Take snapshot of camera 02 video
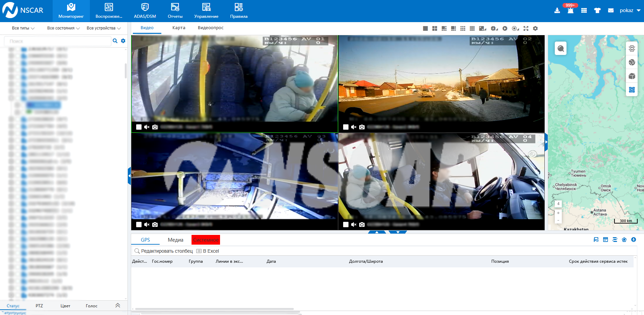Screen dimensions: 644x315 [362, 127]
